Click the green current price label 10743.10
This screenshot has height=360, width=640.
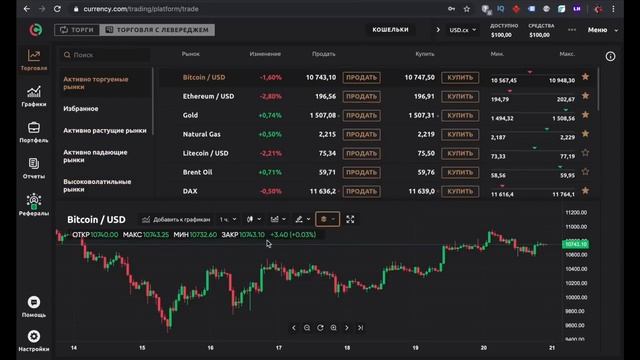pyautogui.click(x=576, y=244)
